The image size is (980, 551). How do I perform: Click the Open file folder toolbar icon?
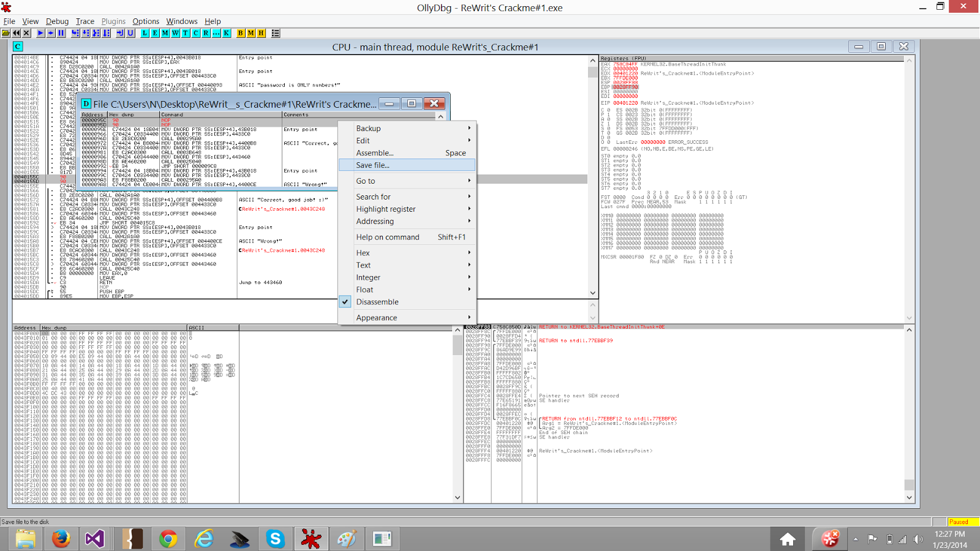(x=6, y=33)
